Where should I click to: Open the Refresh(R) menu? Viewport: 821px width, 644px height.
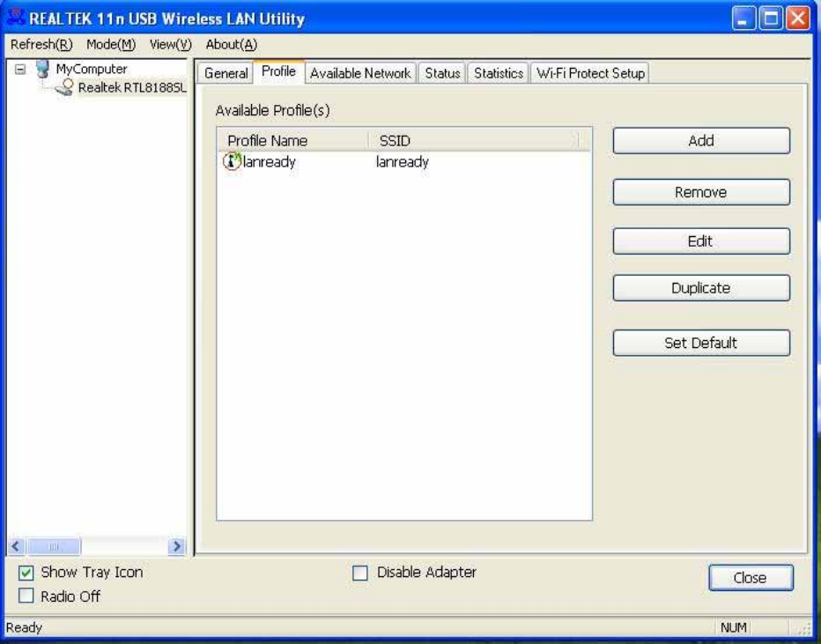(41, 45)
